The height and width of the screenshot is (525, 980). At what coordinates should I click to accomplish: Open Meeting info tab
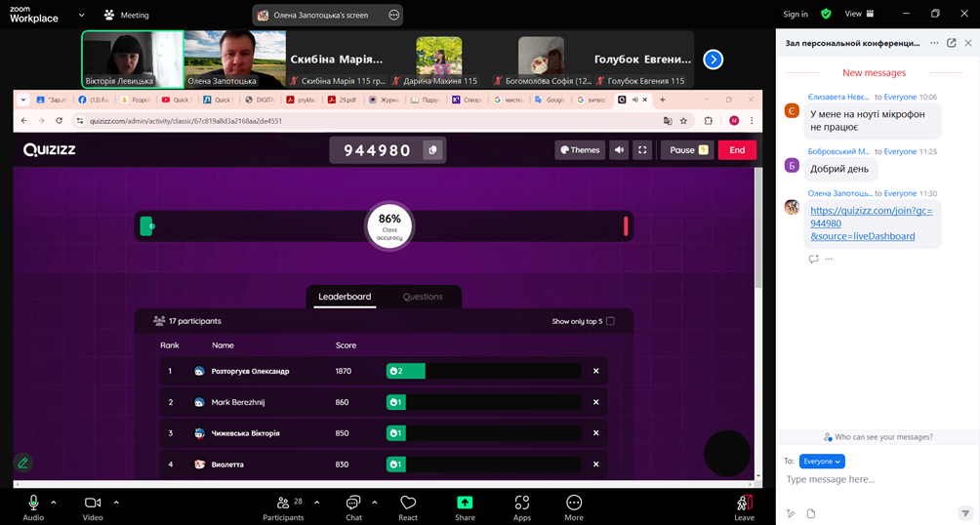(x=126, y=15)
